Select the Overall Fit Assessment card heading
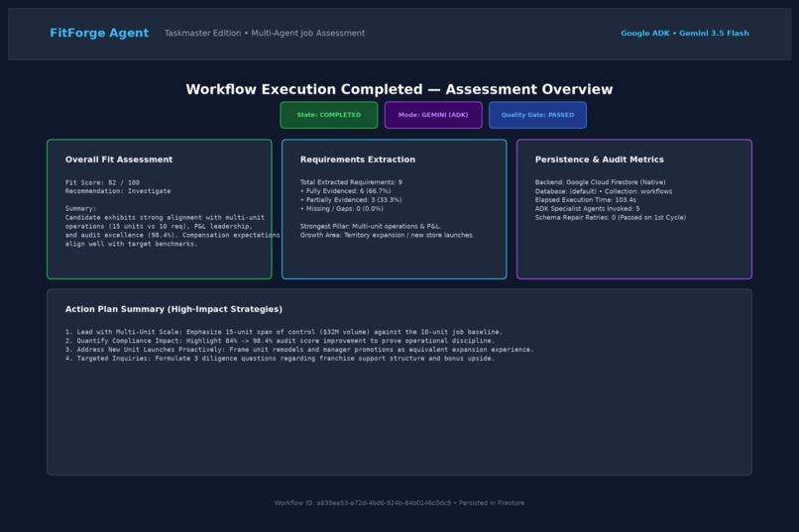The image size is (799, 532). (119, 160)
